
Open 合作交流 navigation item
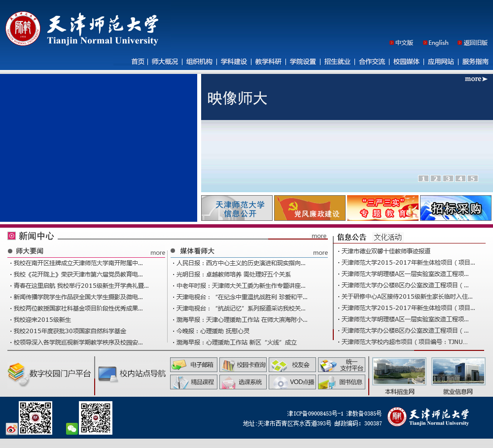click(x=372, y=62)
